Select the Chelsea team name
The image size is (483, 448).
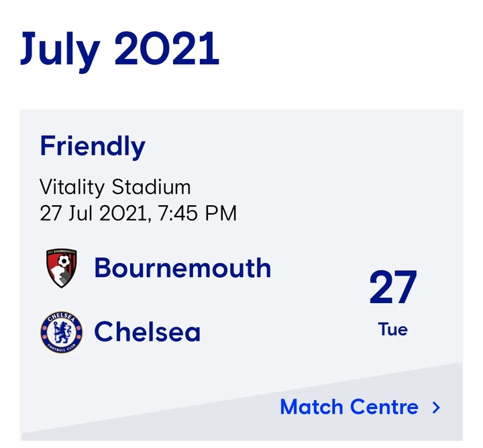click(147, 332)
